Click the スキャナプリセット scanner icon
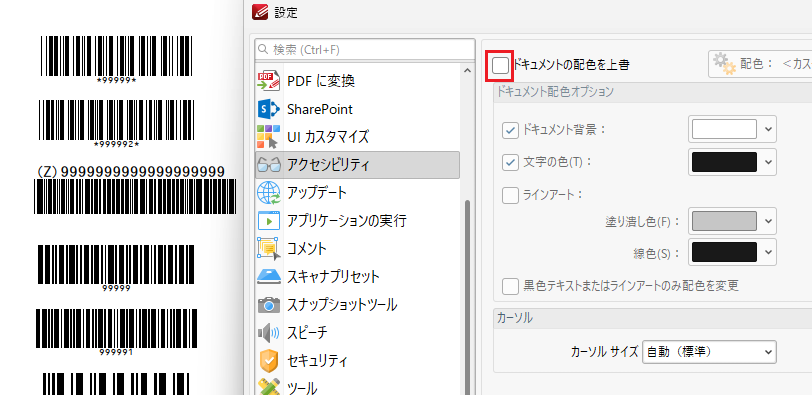 pyautogui.click(x=268, y=276)
